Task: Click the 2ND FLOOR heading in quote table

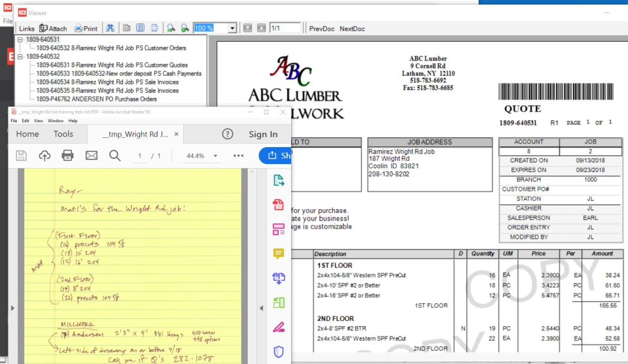Action: click(335, 318)
